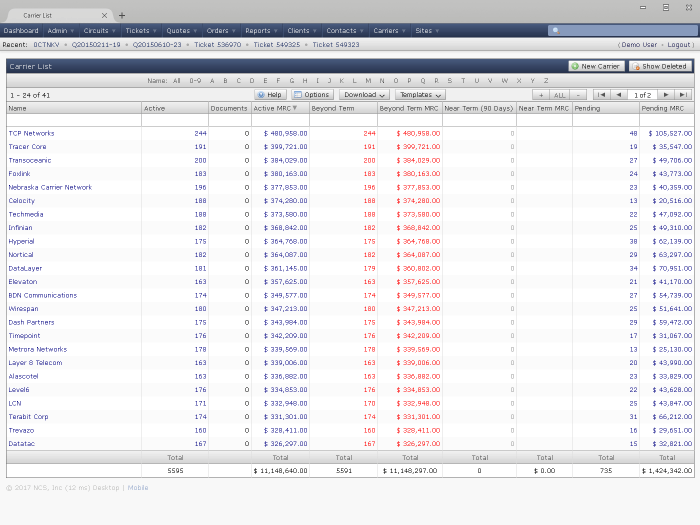Go to the next page

coord(667,94)
